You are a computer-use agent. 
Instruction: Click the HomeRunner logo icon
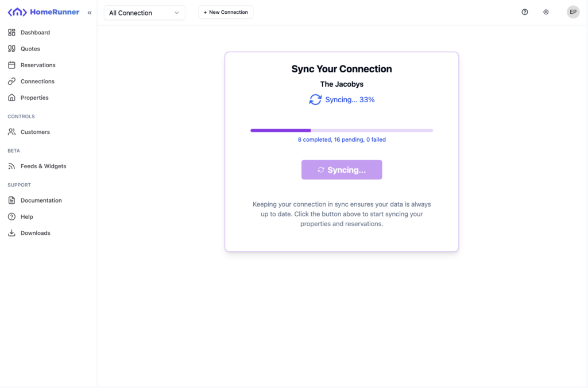tap(17, 12)
